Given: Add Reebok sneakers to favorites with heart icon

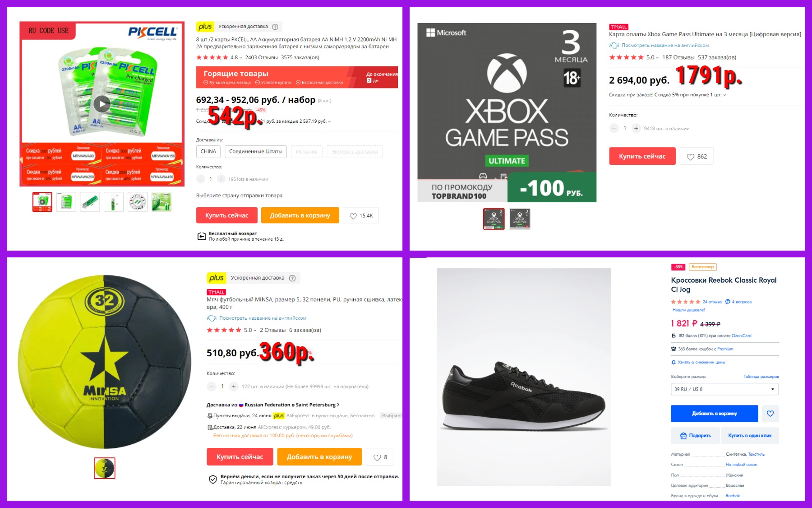Looking at the screenshot, I should point(770,413).
